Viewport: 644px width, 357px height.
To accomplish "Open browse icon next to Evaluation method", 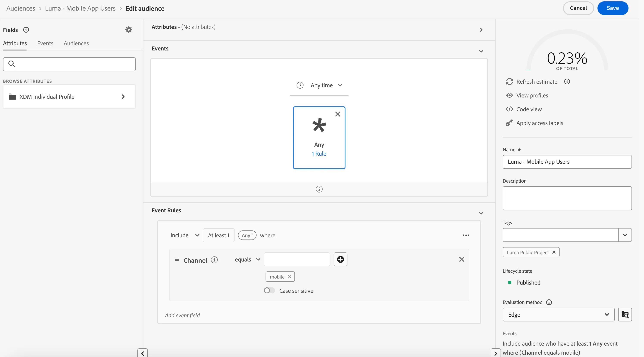I will (625, 315).
